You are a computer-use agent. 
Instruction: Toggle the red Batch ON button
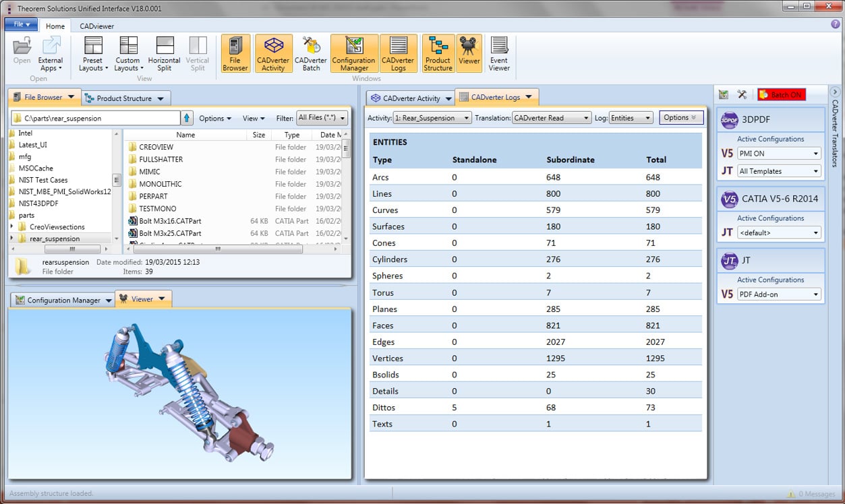pyautogui.click(x=781, y=95)
